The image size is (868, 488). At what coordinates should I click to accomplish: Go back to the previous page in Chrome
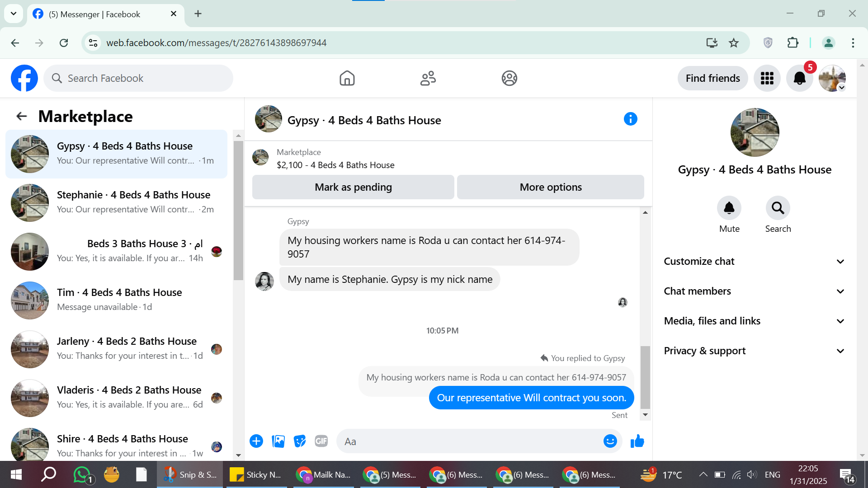15,43
